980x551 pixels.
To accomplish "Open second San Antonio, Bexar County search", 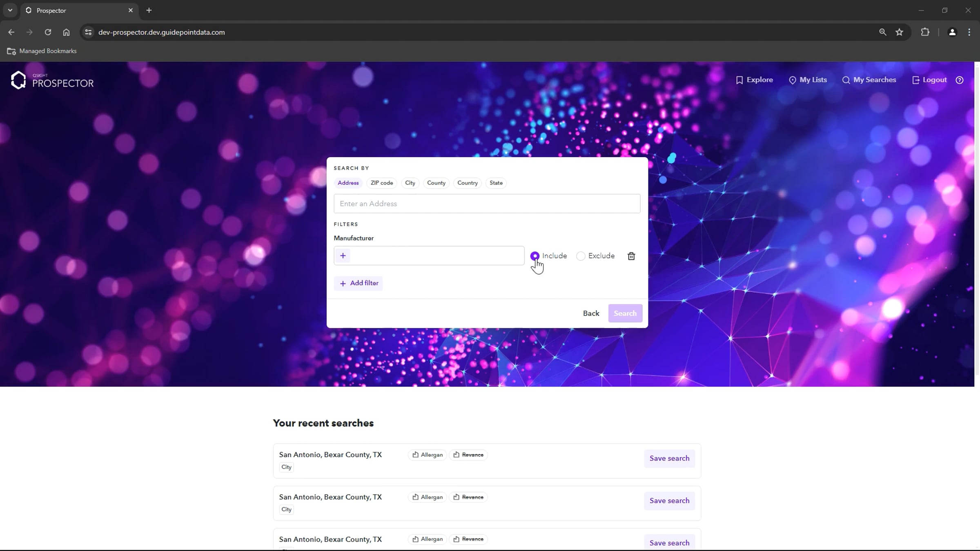I will (330, 497).
